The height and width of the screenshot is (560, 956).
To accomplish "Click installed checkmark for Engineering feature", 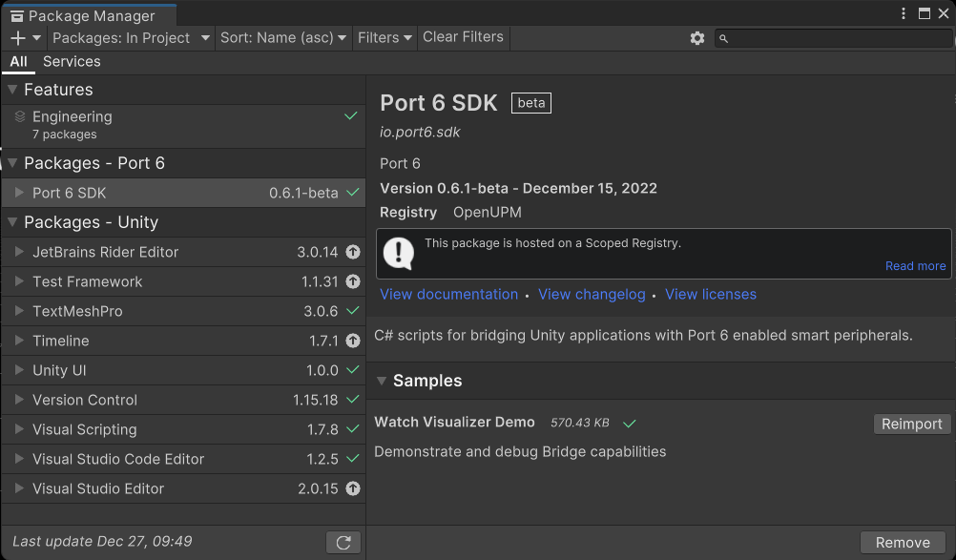I will [x=350, y=115].
